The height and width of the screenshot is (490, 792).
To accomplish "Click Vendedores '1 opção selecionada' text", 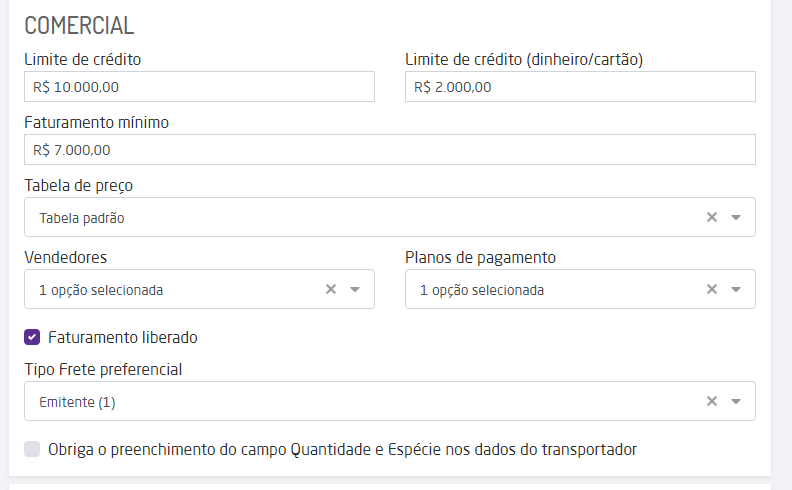I will point(101,290).
